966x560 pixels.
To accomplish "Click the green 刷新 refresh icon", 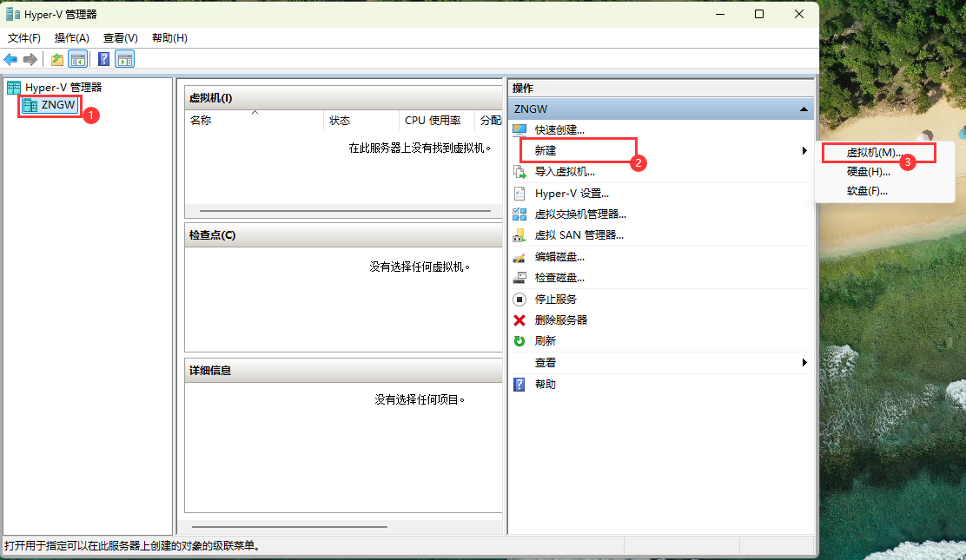I will coord(519,341).
